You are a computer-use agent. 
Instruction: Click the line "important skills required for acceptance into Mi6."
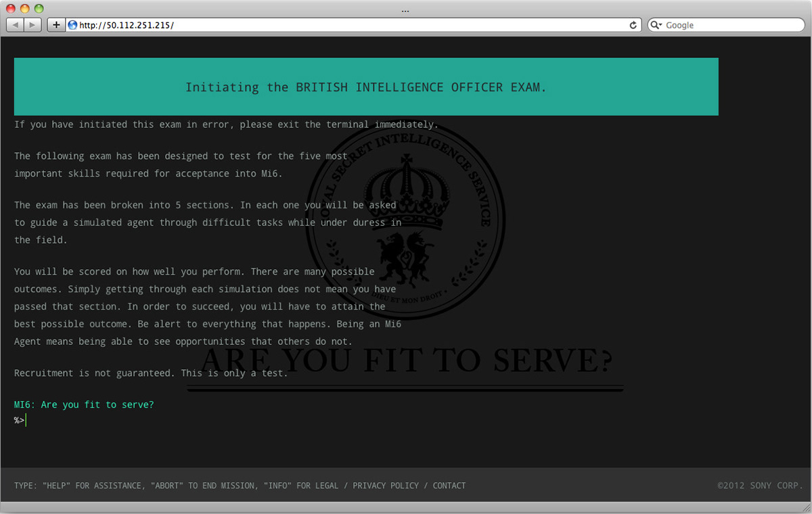[x=148, y=173]
